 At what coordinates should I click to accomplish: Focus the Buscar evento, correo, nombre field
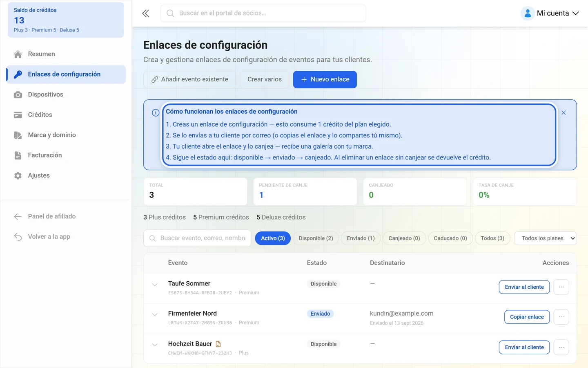[197, 238]
